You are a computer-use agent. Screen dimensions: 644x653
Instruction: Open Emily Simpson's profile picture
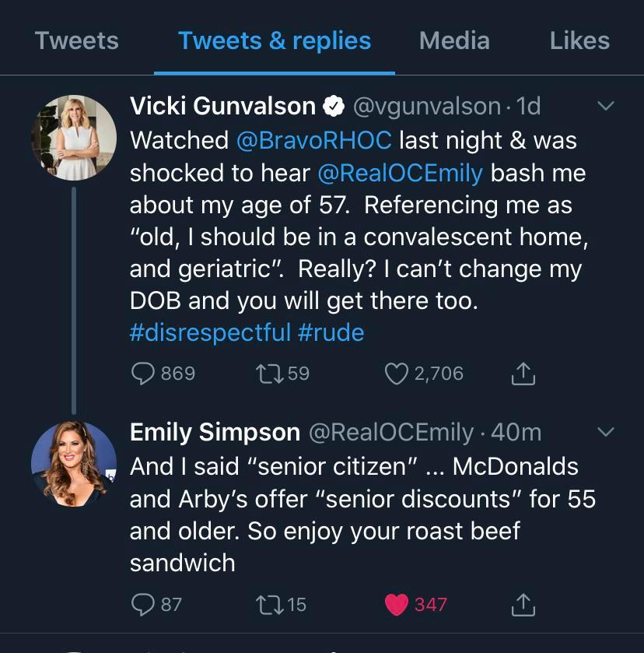(74, 464)
